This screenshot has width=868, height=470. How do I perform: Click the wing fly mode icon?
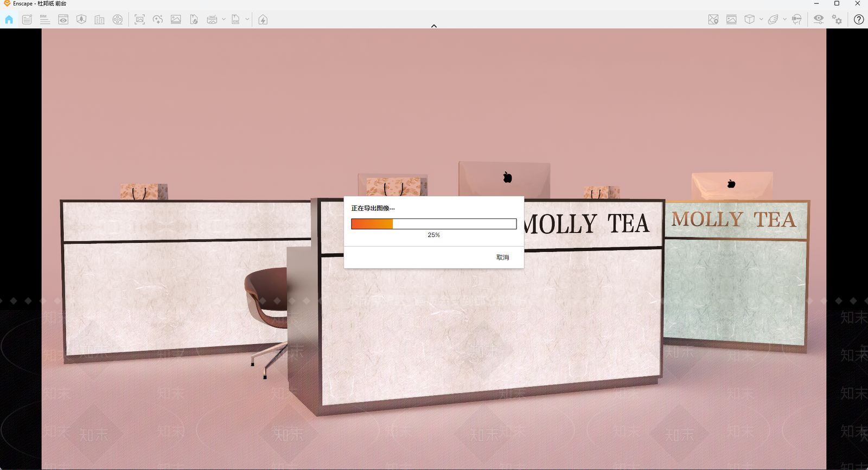(x=773, y=20)
